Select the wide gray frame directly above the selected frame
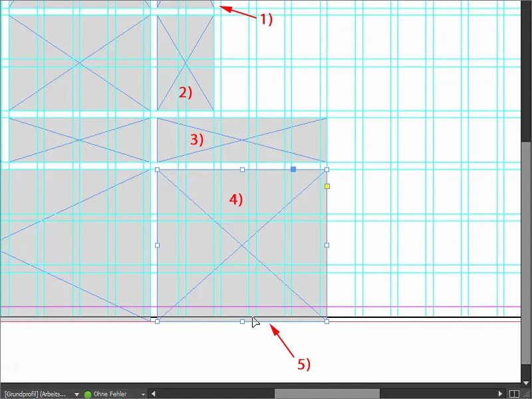Image resolution: width=532 pixels, height=399 pixels. pos(242,140)
